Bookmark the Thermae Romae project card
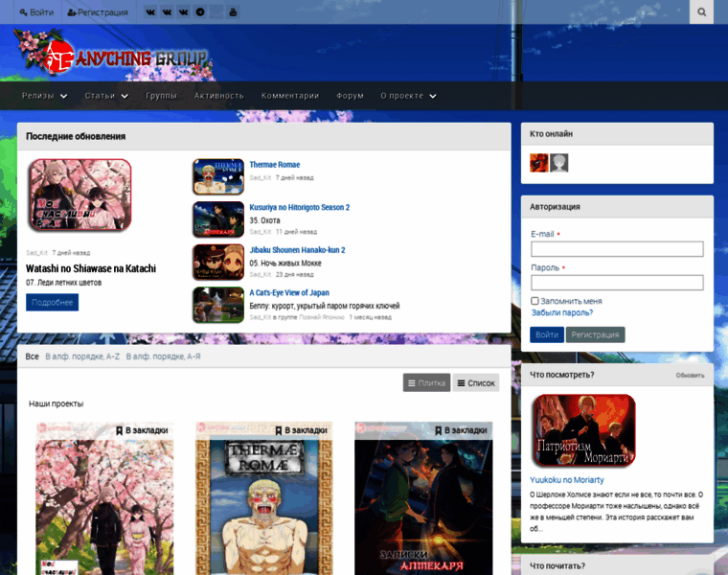728x575 pixels. click(301, 430)
